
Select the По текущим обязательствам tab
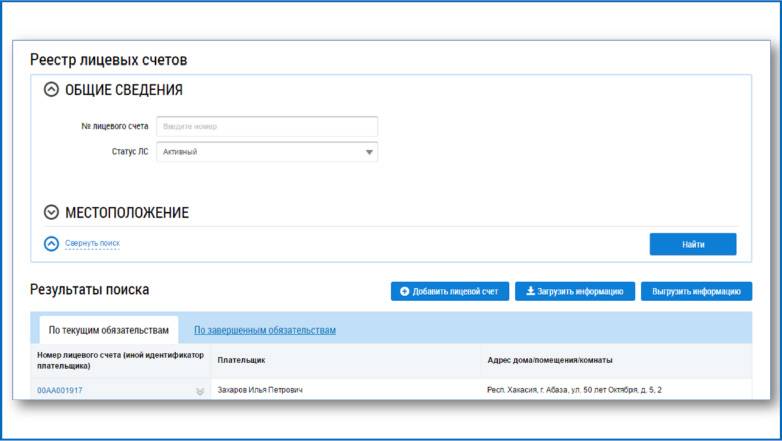109,330
